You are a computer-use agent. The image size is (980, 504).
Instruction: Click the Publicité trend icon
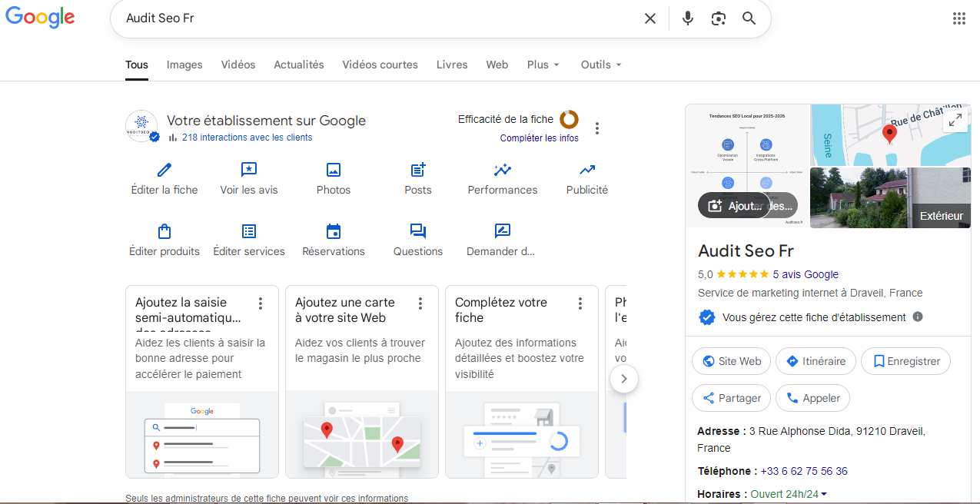click(587, 170)
